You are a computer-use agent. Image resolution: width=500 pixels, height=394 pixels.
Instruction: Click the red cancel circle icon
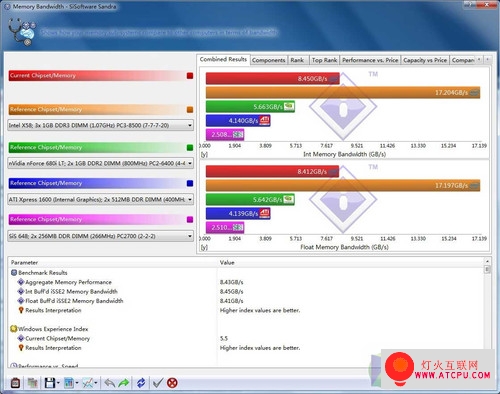click(x=172, y=383)
